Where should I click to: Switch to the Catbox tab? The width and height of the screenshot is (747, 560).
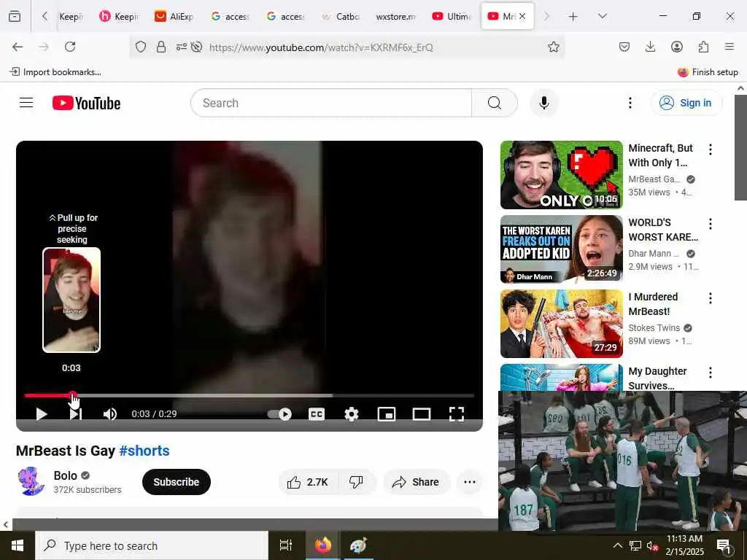click(341, 17)
